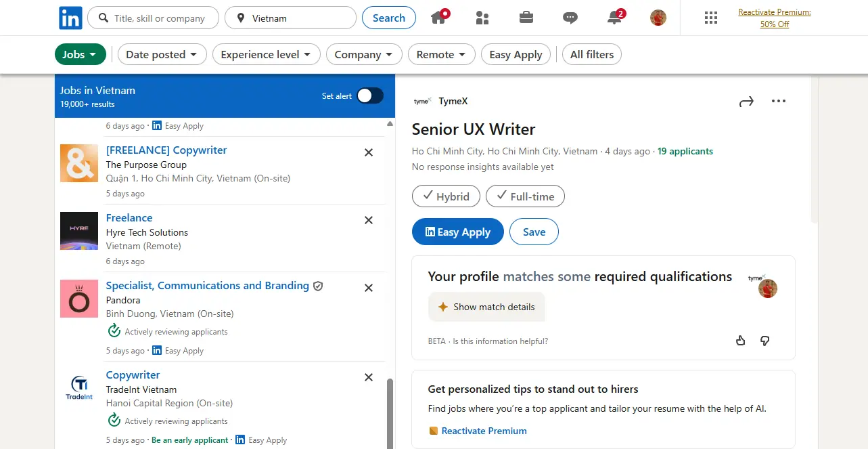Click Be an early applicant label
Image resolution: width=868 pixels, height=449 pixels.
tap(190, 440)
